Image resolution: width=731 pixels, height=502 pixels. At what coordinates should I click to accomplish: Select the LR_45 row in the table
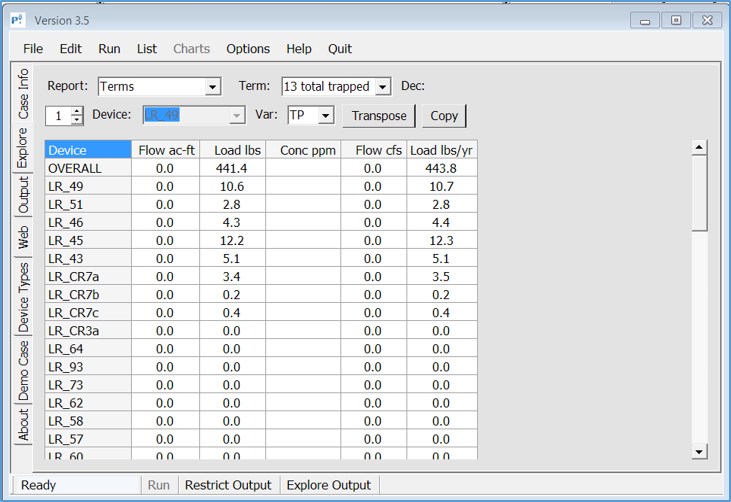88,241
